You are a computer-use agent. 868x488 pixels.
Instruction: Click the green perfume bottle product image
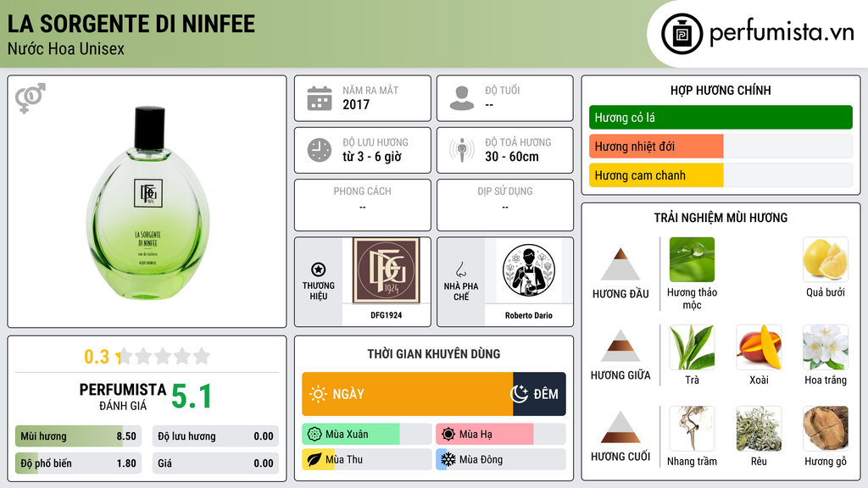[147, 202]
